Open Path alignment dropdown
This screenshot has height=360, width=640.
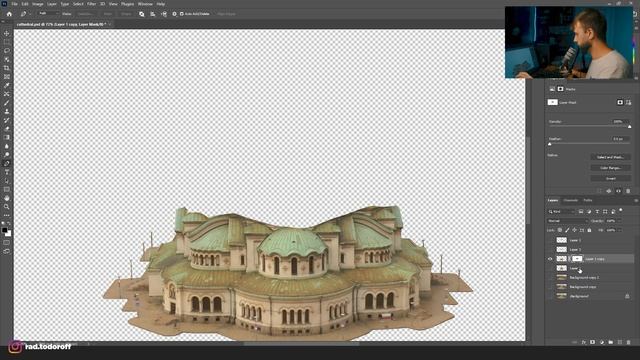tap(153, 14)
